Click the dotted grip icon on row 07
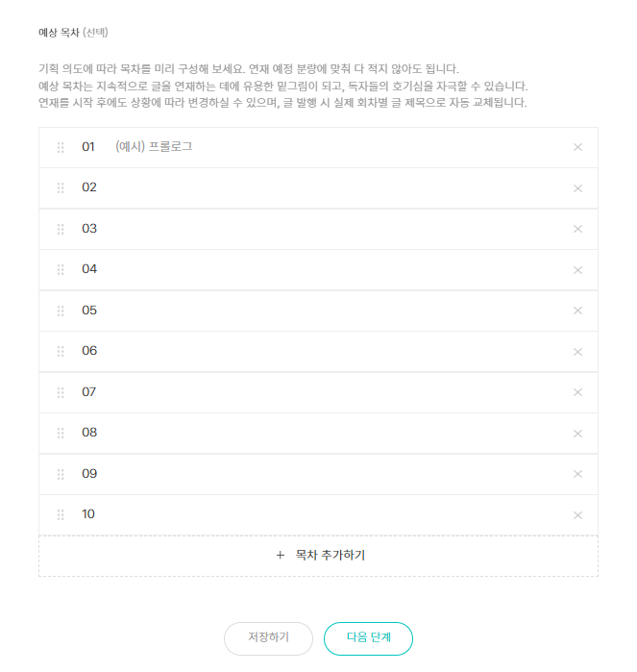The image size is (637, 672). pos(61,392)
